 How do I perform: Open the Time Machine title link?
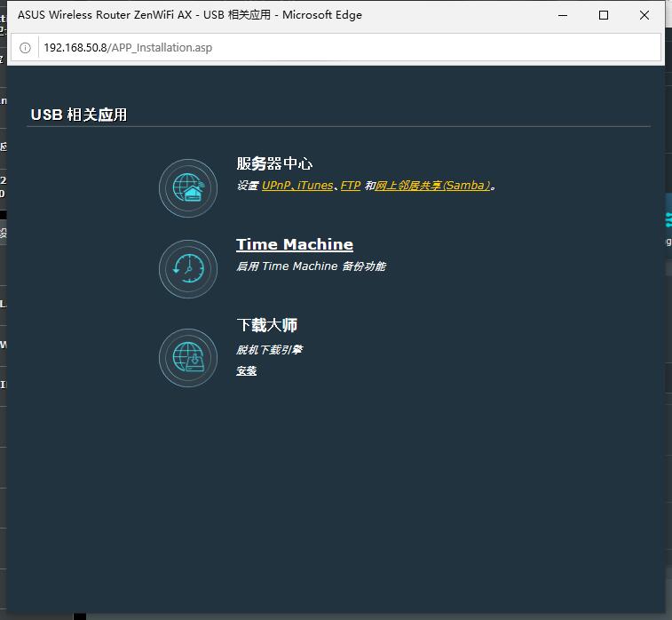tap(295, 244)
